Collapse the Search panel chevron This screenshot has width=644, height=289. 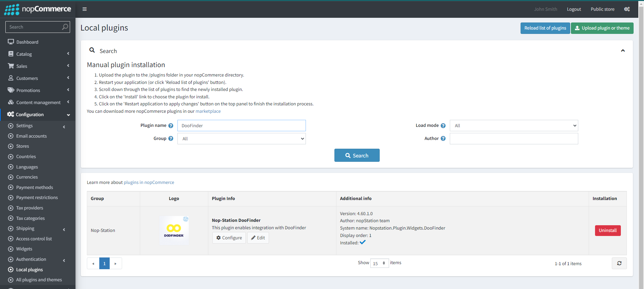[623, 51]
